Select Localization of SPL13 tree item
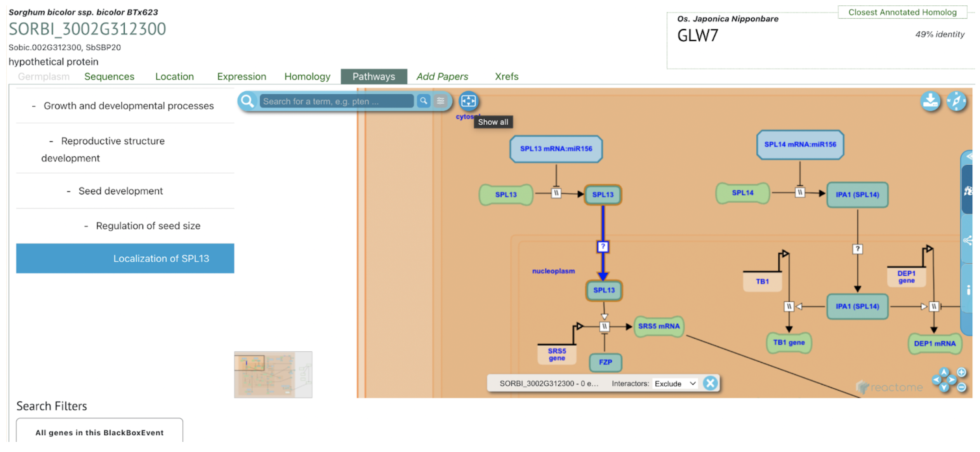 tap(125, 258)
